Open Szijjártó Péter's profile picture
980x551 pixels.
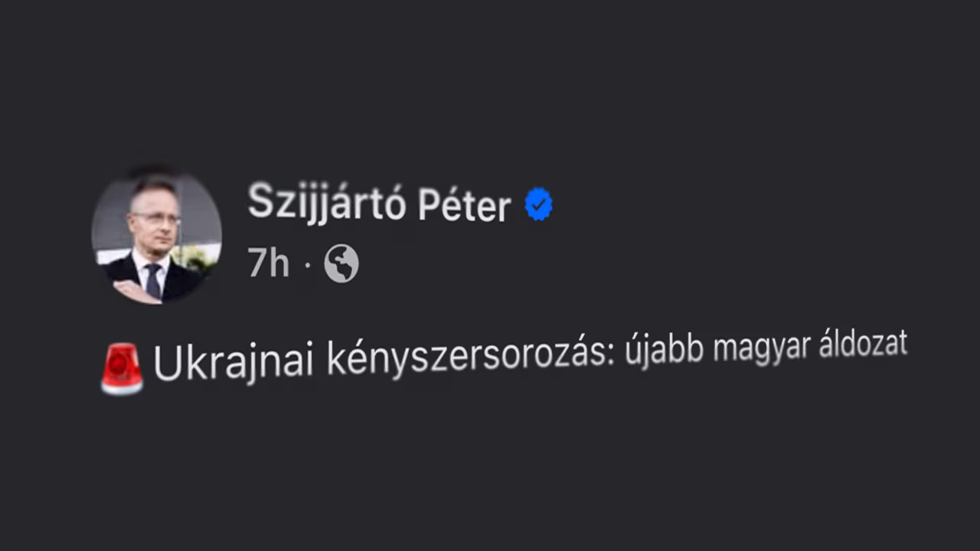[x=156, y=237]
